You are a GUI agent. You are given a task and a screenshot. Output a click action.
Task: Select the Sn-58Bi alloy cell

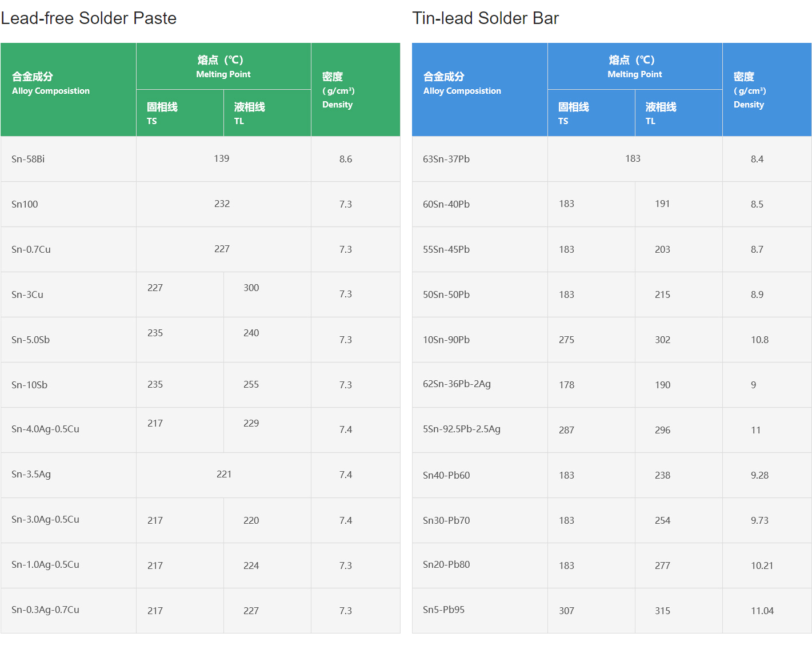click(x=28, y=159)
